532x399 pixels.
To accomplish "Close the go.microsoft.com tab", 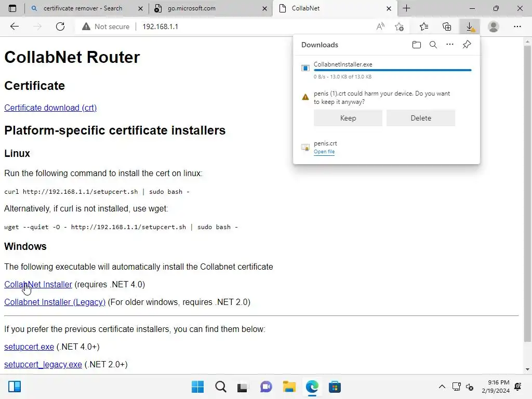I will [264, 9].
